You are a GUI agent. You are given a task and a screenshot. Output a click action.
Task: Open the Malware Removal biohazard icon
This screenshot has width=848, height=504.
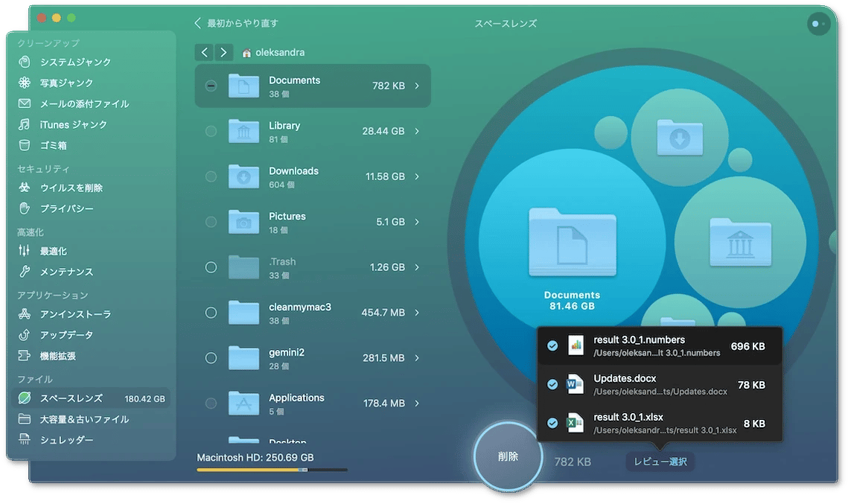pyautogui.click(x=25, y=188)
